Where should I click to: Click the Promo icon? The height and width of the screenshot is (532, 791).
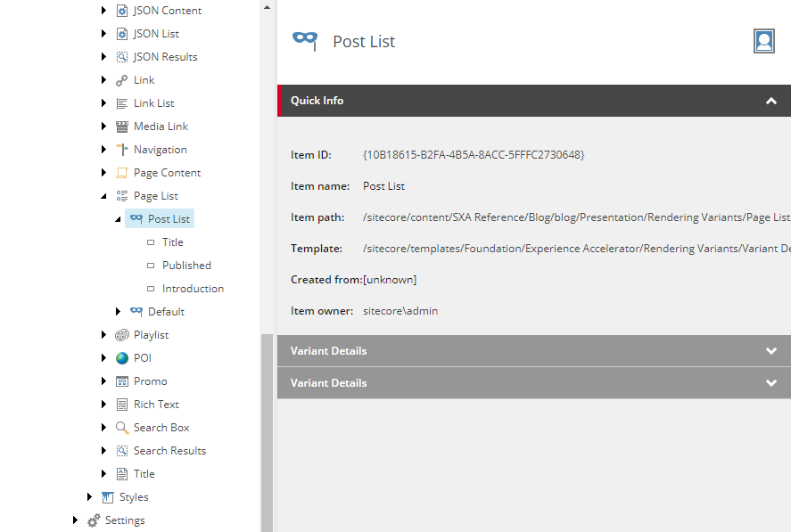(122, 381)
